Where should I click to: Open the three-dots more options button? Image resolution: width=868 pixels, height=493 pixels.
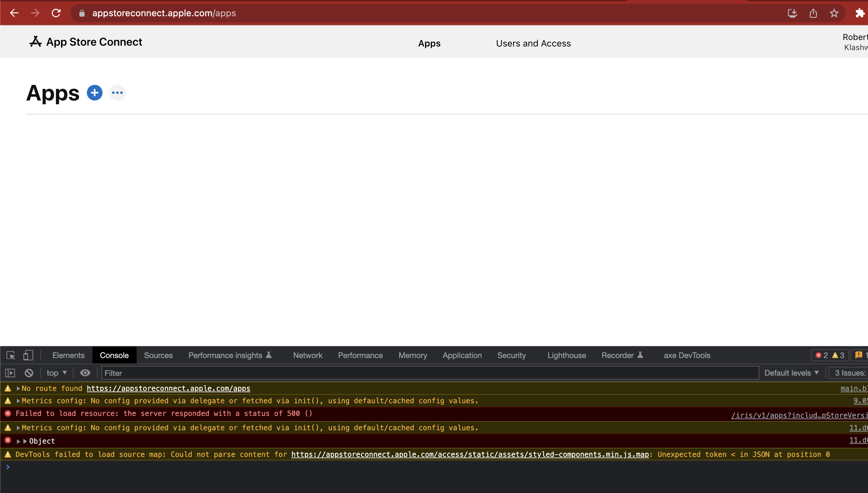click(x=117, y=92)
